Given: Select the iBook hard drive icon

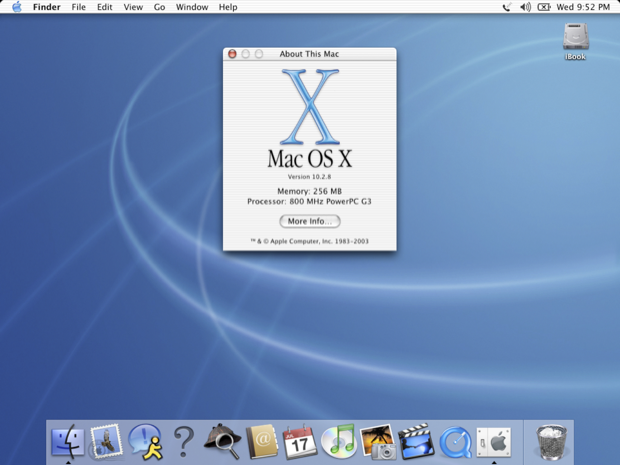Looking at the screenshot, I should 576,41.
